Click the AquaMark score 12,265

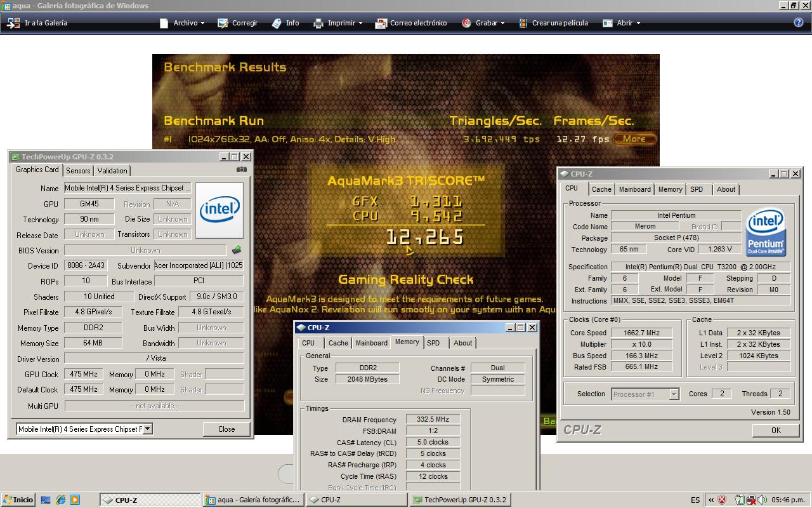tap(425, 237)
